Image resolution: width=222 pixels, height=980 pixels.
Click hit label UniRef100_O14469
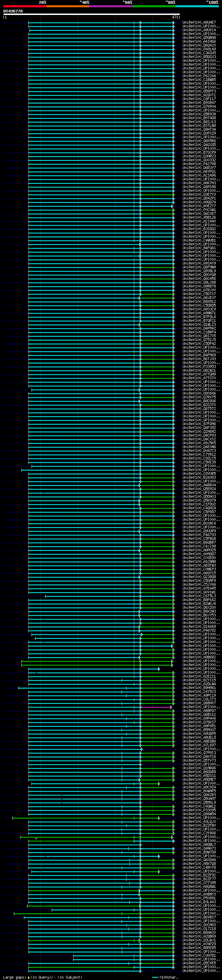click(199, 627)
